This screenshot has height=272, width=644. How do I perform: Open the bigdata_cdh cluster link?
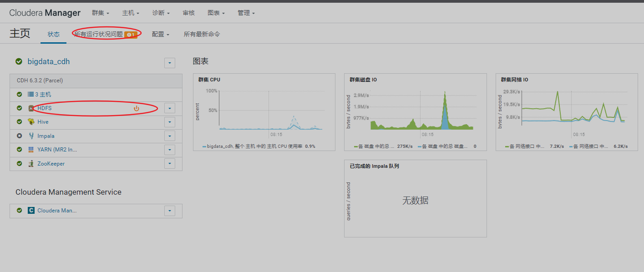tap(49, 61)
